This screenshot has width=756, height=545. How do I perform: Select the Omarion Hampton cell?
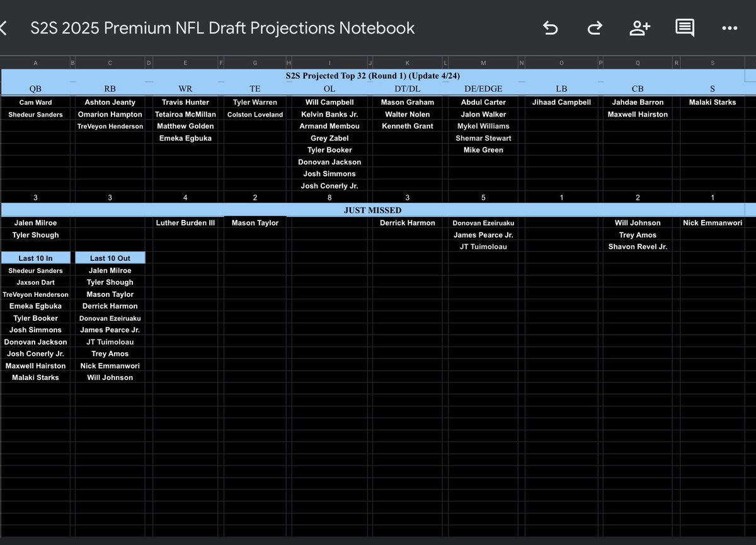pyautogui.click(x=110, y=114)
